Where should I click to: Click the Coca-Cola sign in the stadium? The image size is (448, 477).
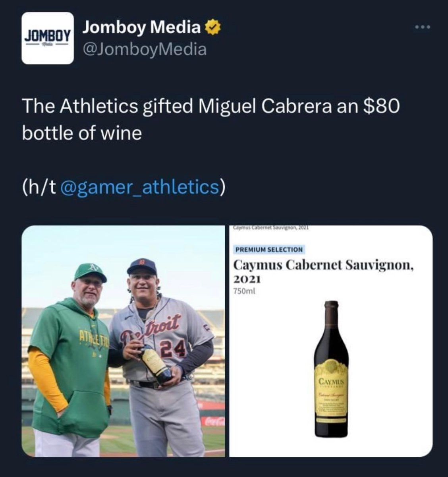pyautogui.click(x=212, y=421)
